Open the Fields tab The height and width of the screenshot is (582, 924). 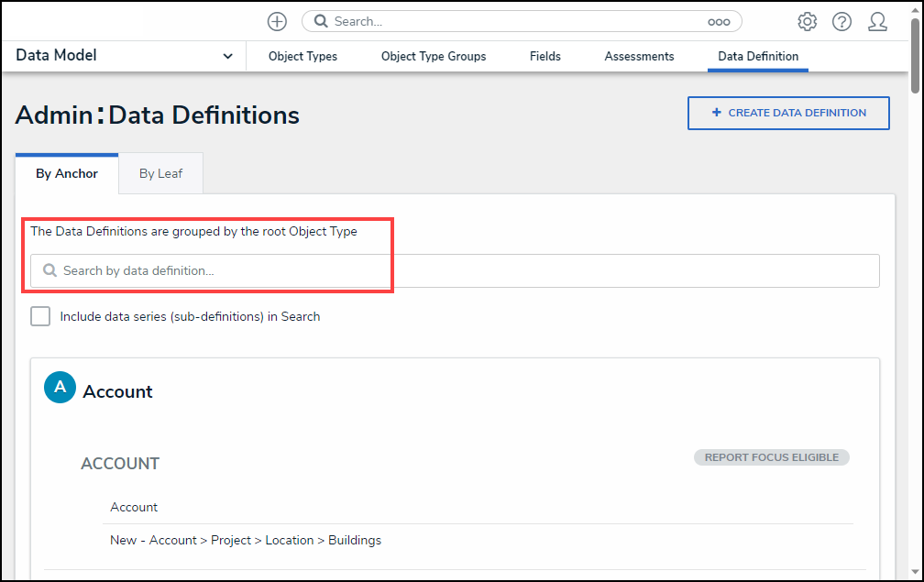544,56
